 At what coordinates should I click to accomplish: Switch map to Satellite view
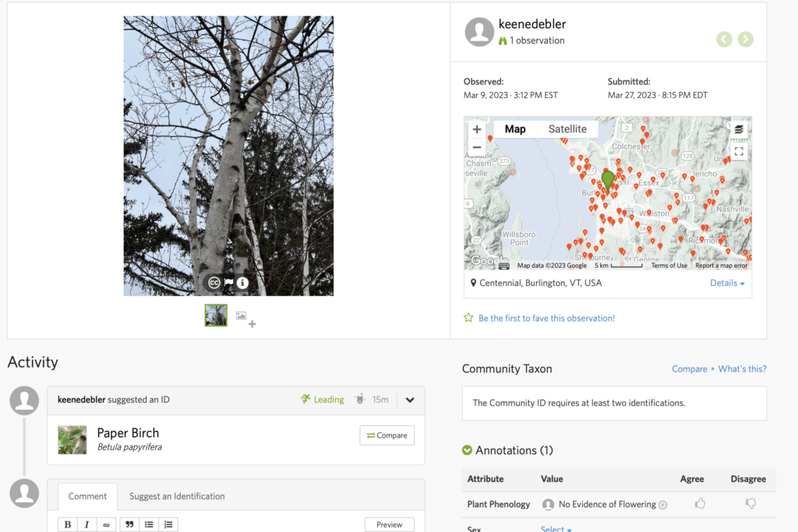tap(567, 129)
